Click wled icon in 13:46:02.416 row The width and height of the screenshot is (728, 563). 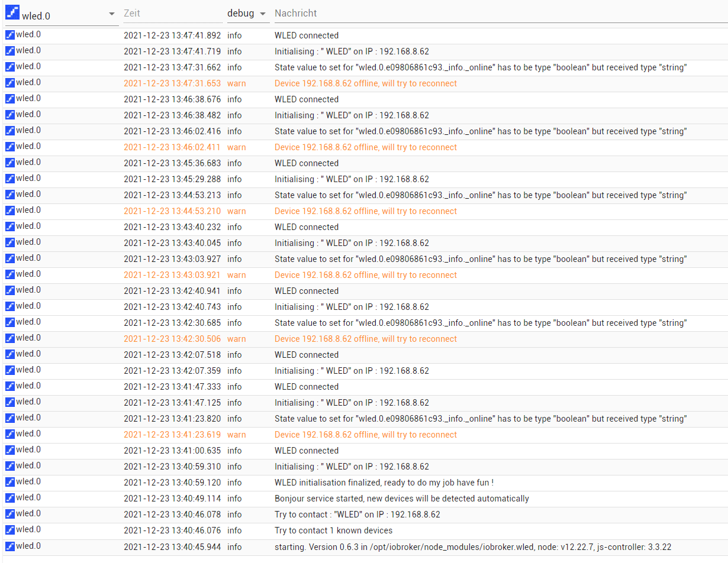point(10,131)
